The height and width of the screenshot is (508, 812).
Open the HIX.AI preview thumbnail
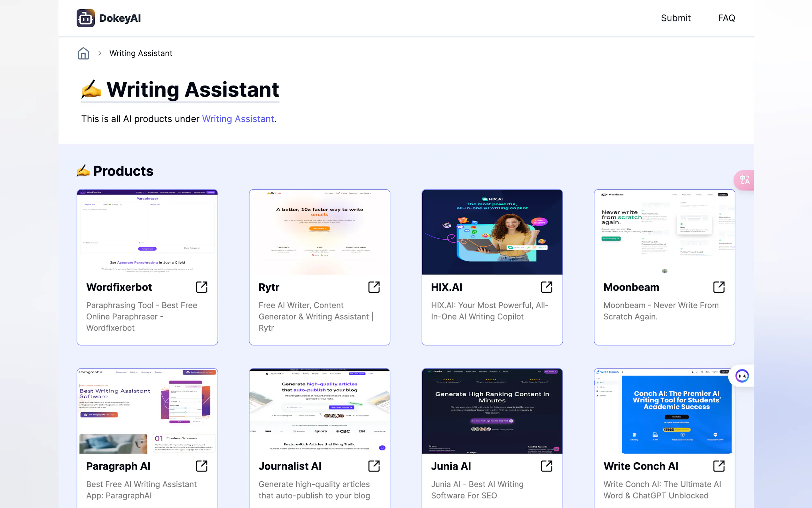[x=492, y=232]
